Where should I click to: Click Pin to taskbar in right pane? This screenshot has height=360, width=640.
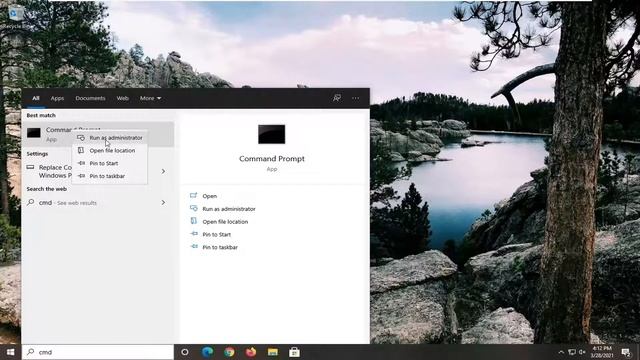220,247
